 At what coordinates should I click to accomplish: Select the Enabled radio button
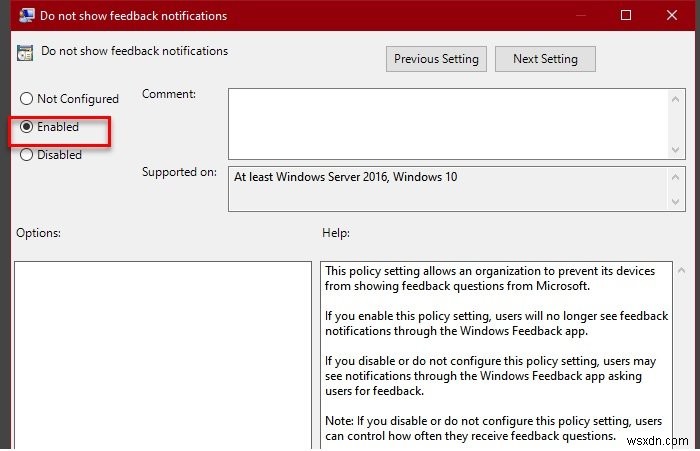pyautogui.click(x=27, y=127)
